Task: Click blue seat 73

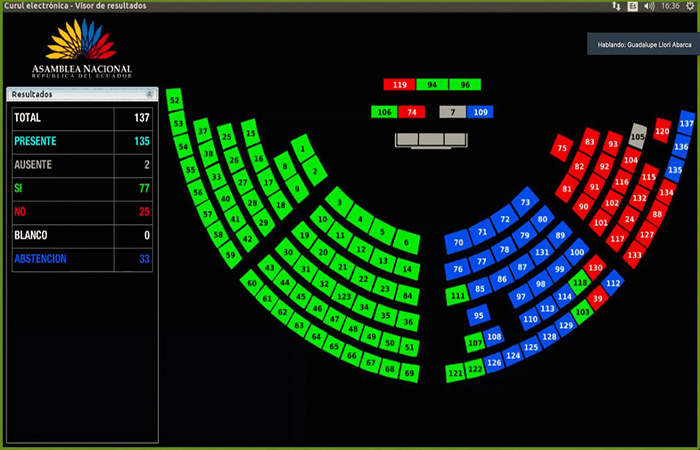Action: point(525,202)
